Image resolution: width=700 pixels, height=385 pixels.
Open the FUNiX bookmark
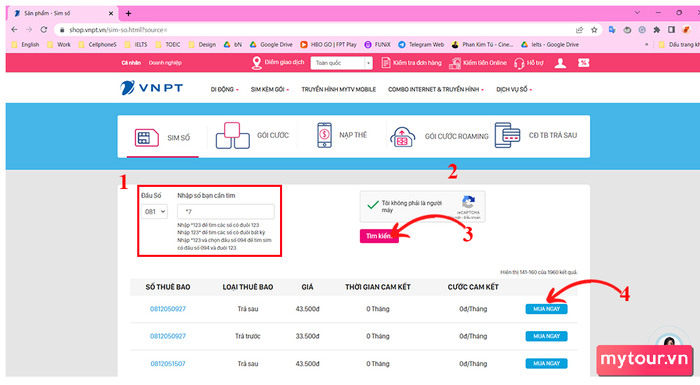[x=378, y=45]
